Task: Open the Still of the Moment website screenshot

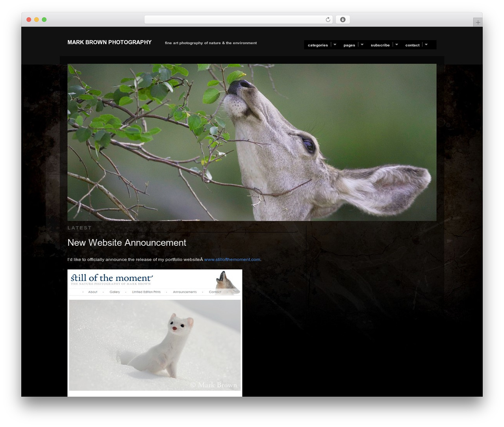Action: coord(155,333)
